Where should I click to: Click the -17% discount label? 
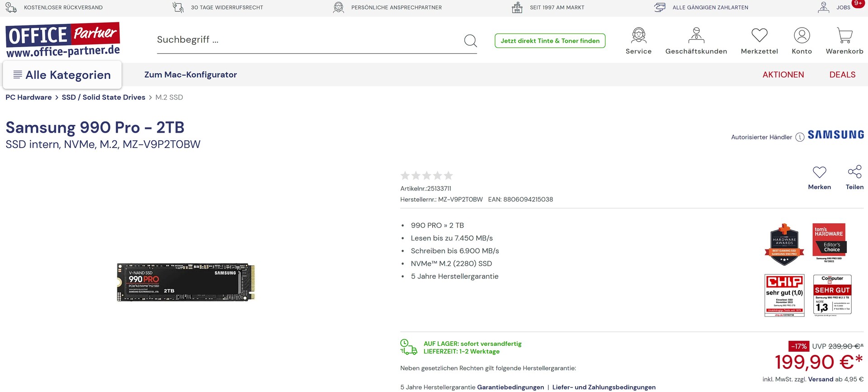[799, 346]
